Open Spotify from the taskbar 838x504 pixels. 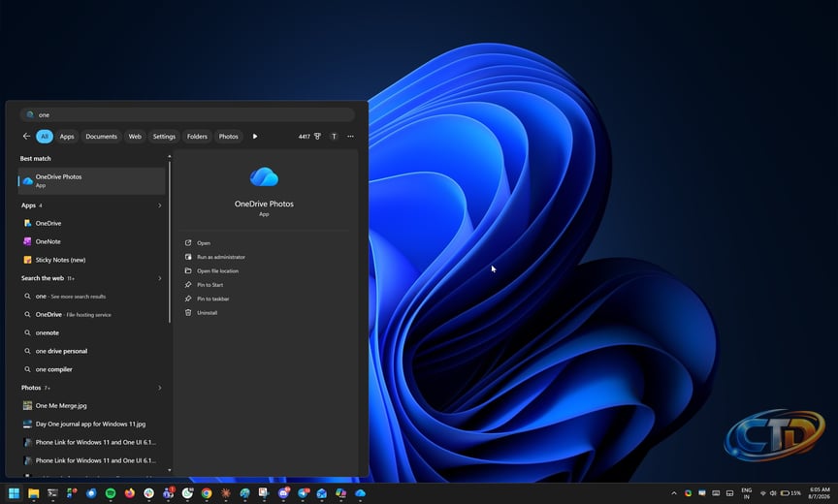tap(111, 493)
